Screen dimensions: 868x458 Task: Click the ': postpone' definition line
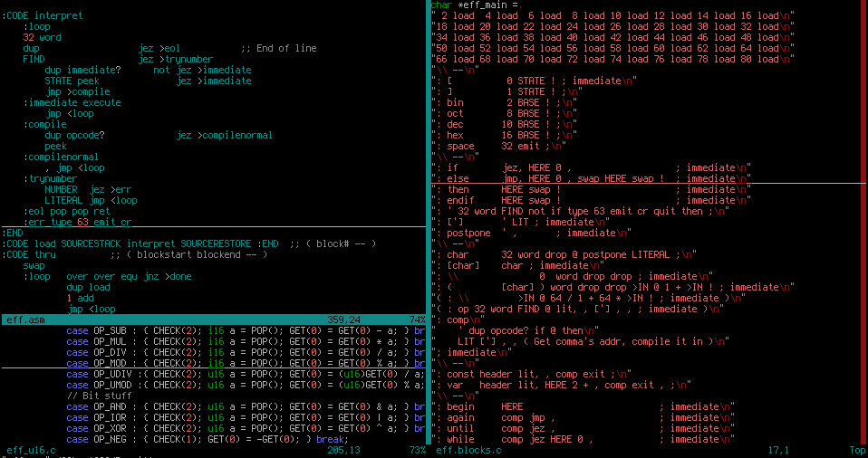(532, 233)
